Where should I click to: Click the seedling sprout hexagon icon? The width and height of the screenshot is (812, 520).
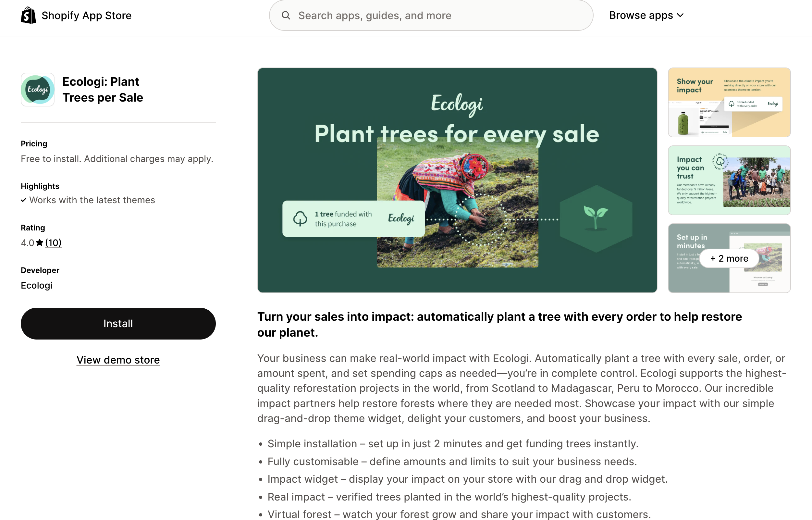point(596,218)
